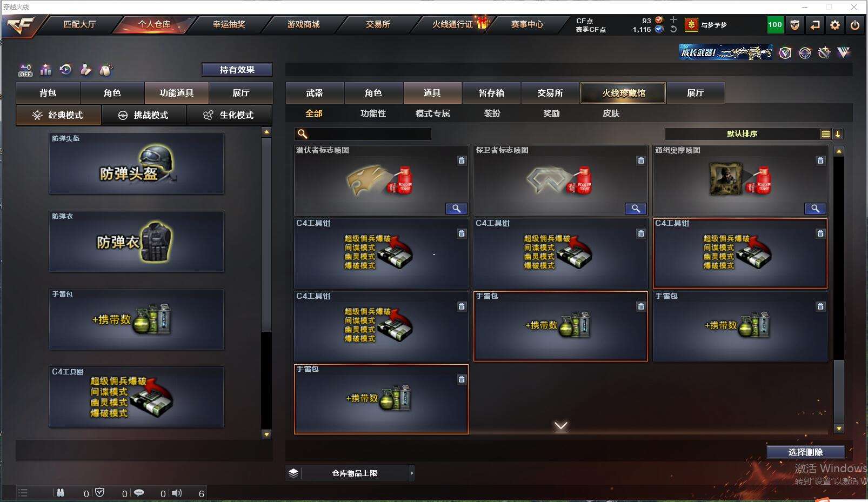The height and width of the screenshot is (502, 868).
Task: Preview 保卫者标志喷图 with magnifier icon
Action: [x=636, y=209]
